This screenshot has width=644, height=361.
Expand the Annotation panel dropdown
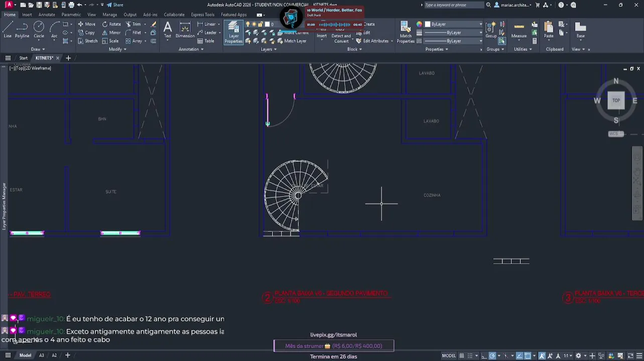(x=191, y=49)
